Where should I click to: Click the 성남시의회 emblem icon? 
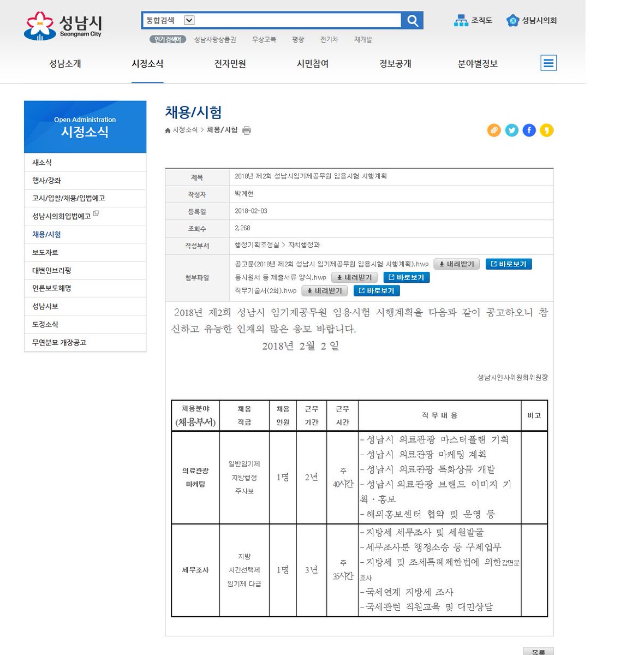point(512,20)
